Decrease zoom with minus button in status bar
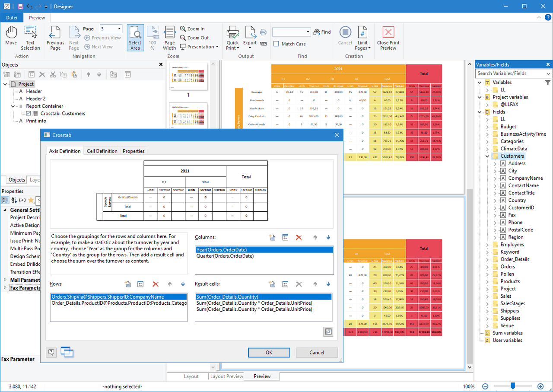The image size is (553, 392). (485, 386)
